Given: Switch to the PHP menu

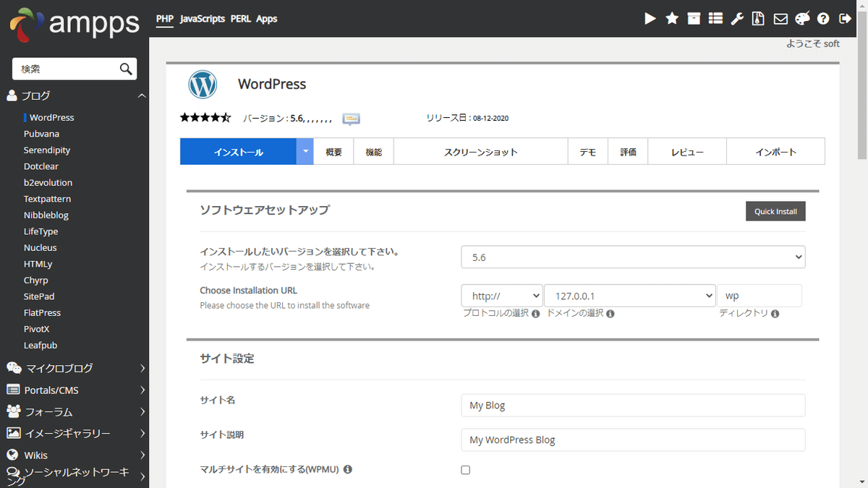Looking at the screenshot, I should click(165, 19).
